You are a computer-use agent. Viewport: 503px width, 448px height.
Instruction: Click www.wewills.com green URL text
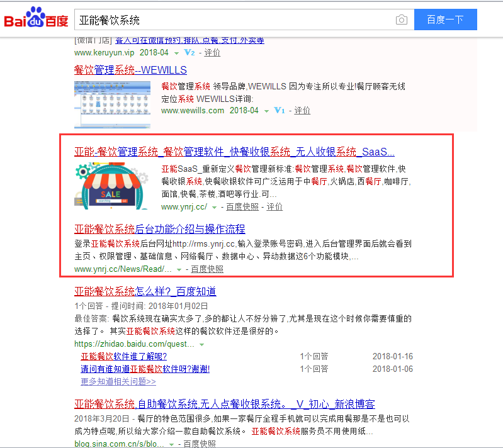click(193, 111)
